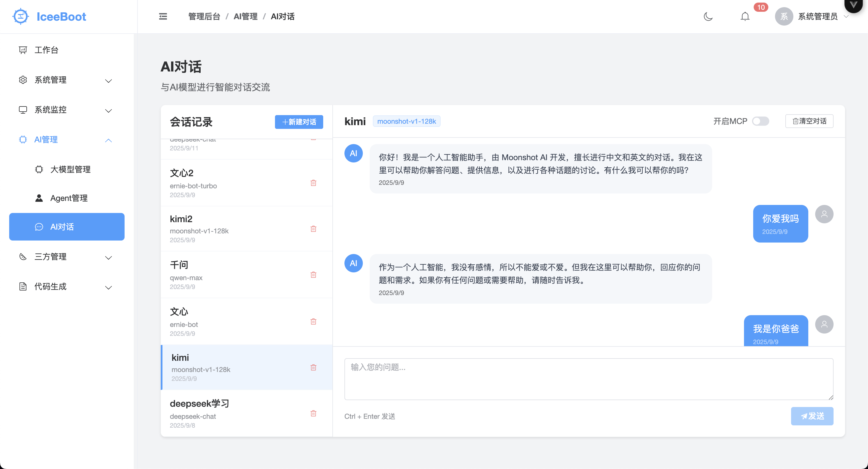868x469 pixels.
Task: Expand the 三方管理 menu chevron
Action: [108, 258]
